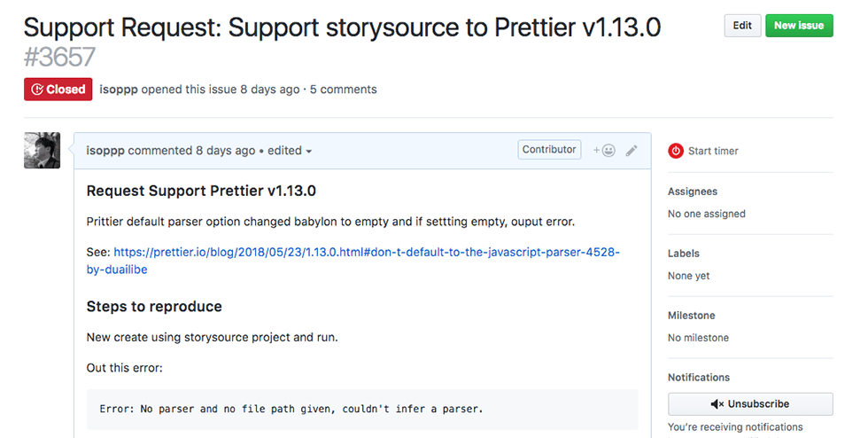
Task: Create a New issue
Action: click(x=798, y=26)
